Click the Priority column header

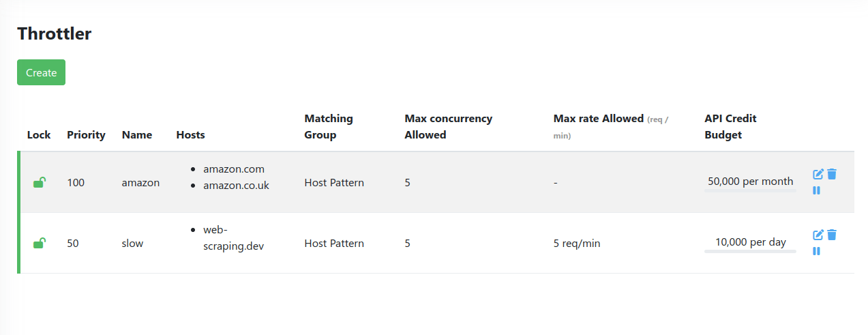pyautogui.click(x=86, y=135)
